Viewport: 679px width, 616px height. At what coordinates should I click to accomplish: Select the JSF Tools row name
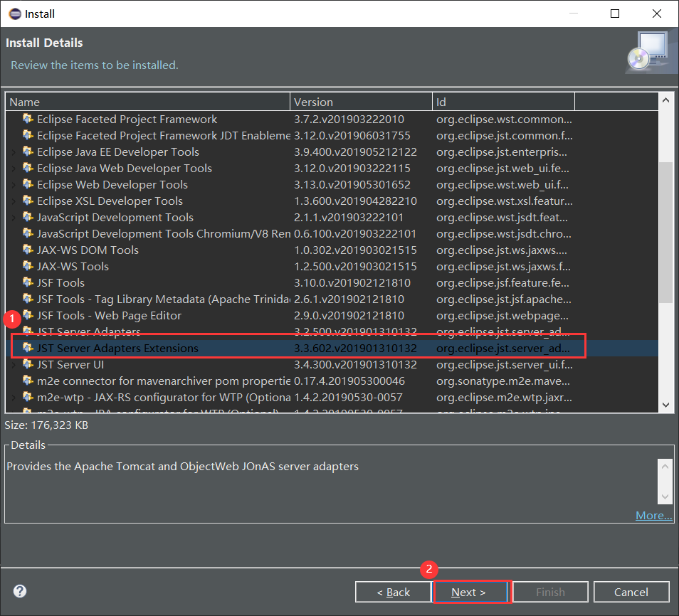(x=60, y=282)
